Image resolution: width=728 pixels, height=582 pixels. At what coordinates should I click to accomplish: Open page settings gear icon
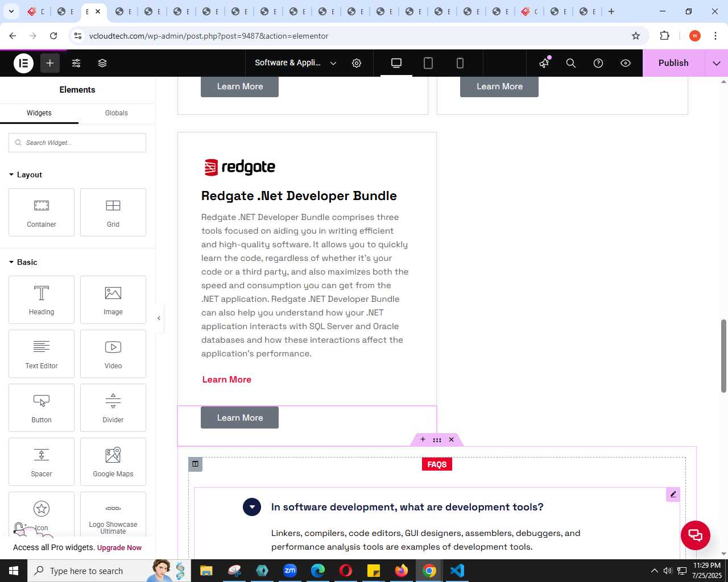coord(357,63)
